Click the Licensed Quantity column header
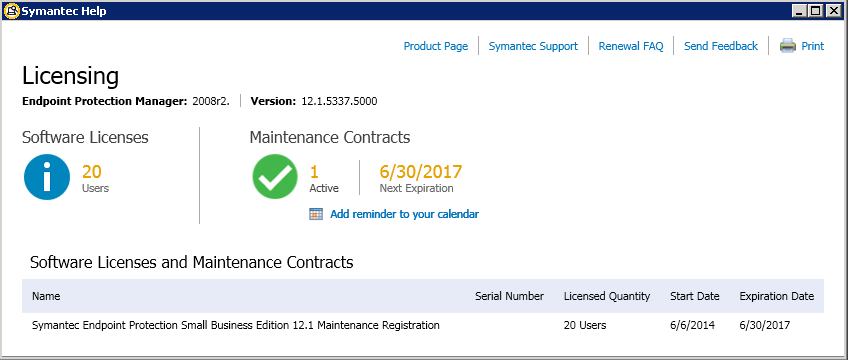 click(x=607, y=296)
